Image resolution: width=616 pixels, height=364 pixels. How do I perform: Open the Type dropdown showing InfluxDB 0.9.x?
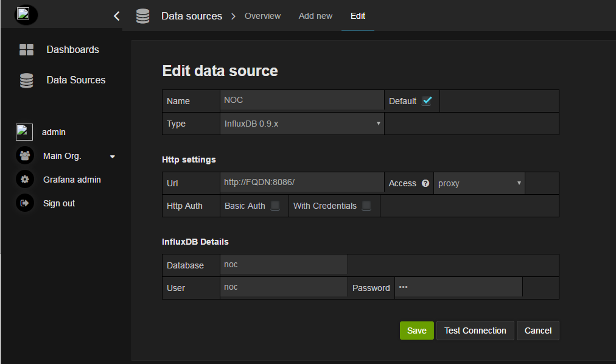pyautogui.click(x=302, y=124)
